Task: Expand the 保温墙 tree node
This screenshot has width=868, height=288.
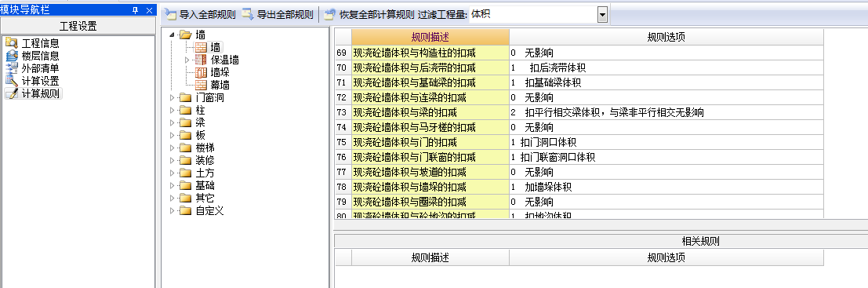Action: tap(187, 60)
